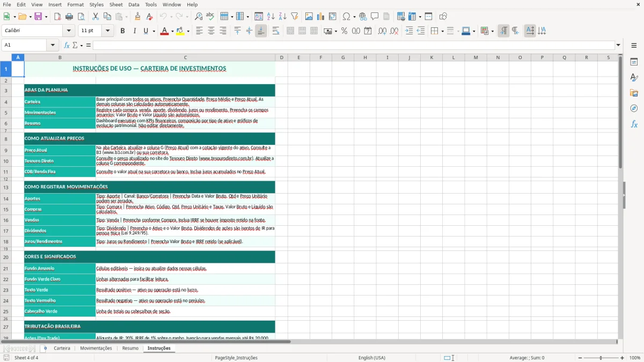Open the Data menu

pos(134,4)
